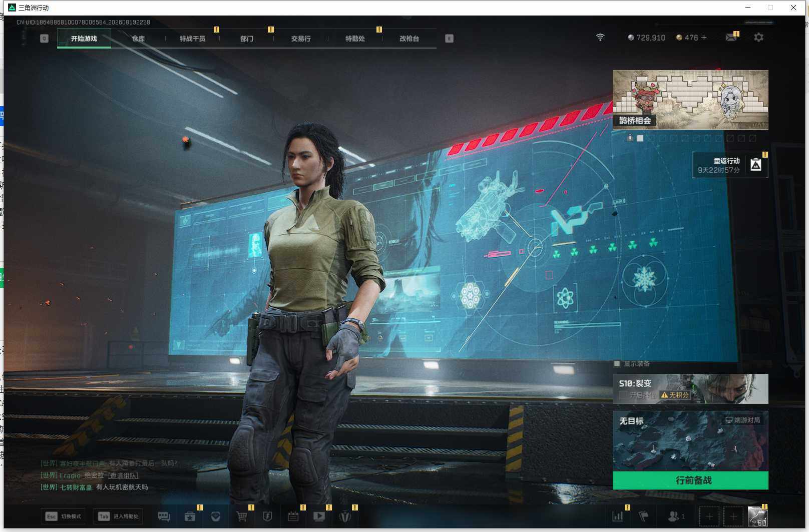Open the 特战干员 tab

(x=192, y=39)
